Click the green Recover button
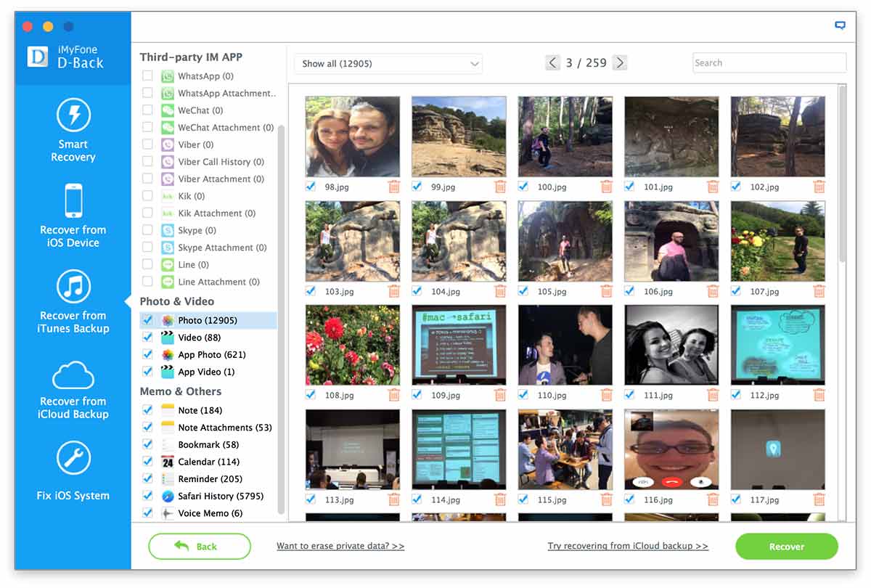871x588 pixels. pyautogui.click(x=786, y=547)
